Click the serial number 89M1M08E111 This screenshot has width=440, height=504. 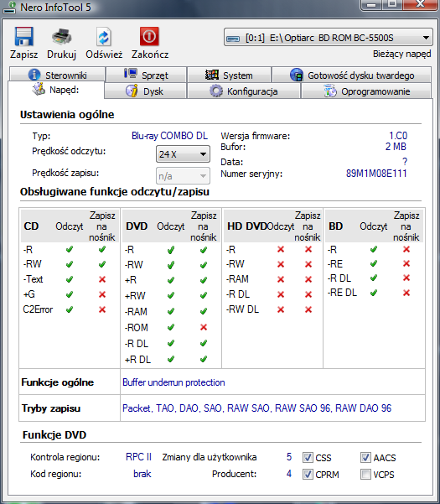[x=376, y=174]
